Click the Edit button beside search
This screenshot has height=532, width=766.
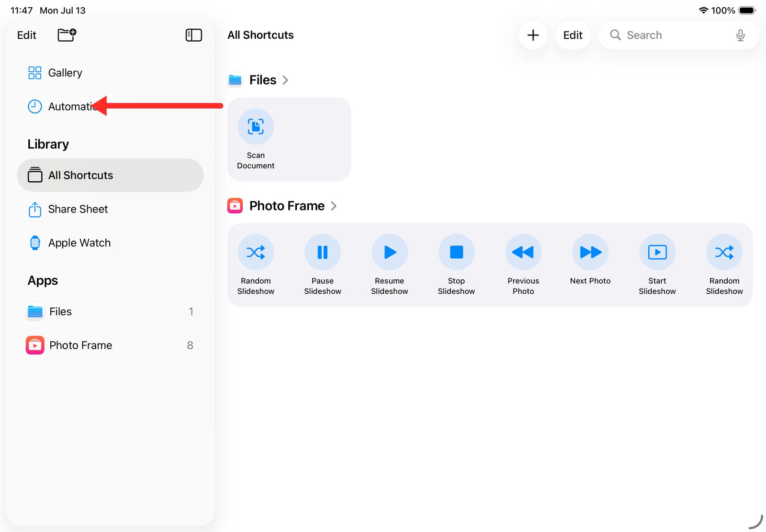click(x=573, y=35)
